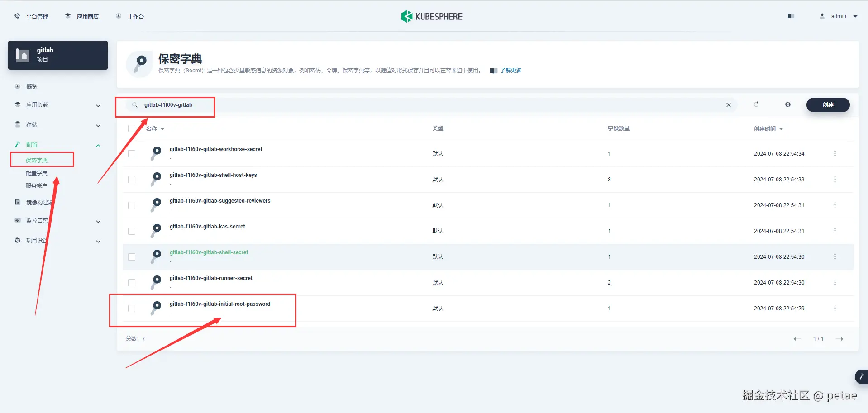Click the key icon of shell-host-keys
The height and width of the screenshot is (413, 868).
pos(156,179)
